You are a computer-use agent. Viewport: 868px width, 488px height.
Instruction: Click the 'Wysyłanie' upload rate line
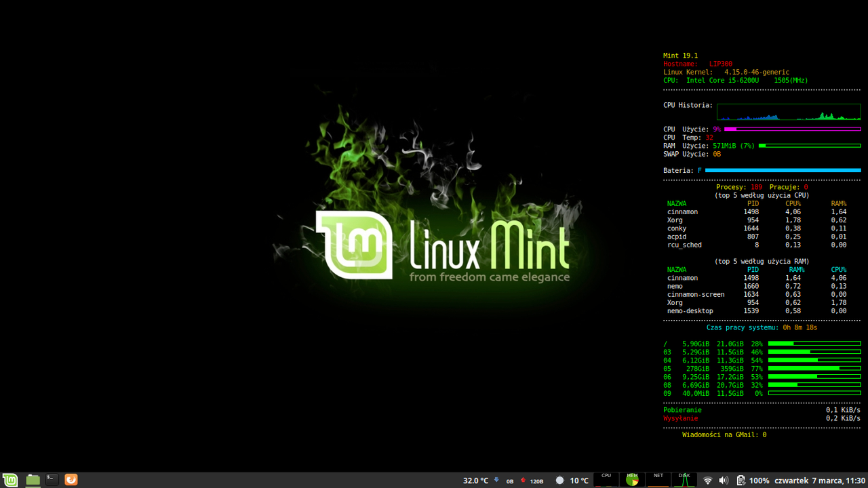coord(762,418)
